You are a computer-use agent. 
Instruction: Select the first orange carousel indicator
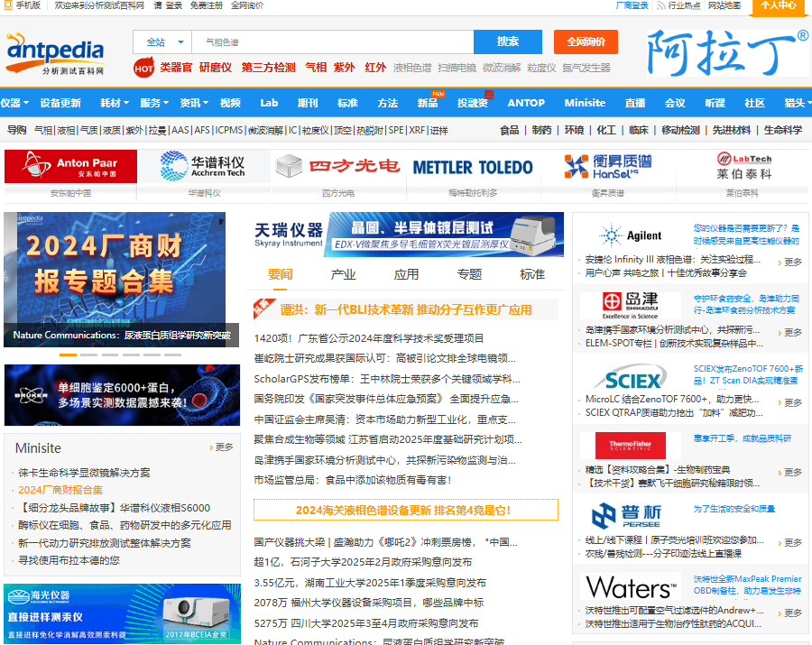coord(68,355)
